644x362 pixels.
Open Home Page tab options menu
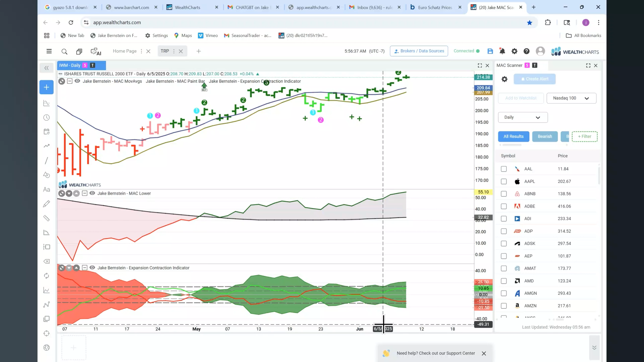(141, 51)
